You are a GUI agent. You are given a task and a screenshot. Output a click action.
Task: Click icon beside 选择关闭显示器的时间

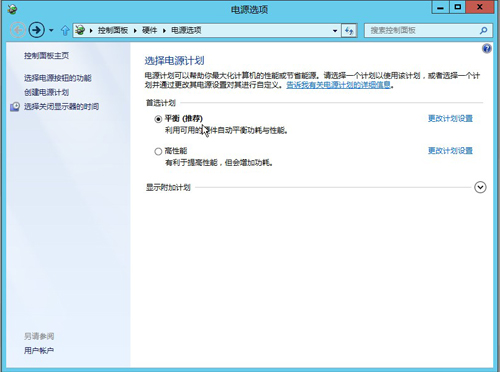pos(15,107)
